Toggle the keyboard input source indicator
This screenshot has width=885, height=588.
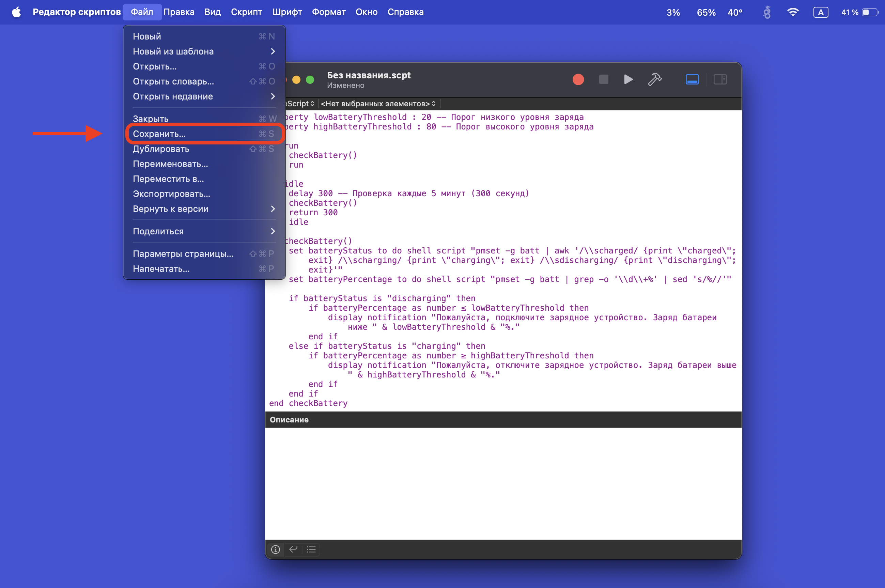(x=821, y=12)
